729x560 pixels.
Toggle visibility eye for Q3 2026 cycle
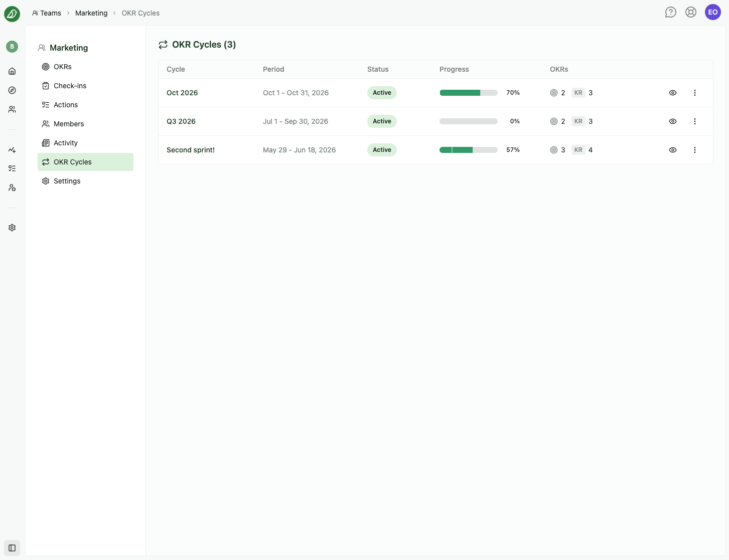(673, 121)
